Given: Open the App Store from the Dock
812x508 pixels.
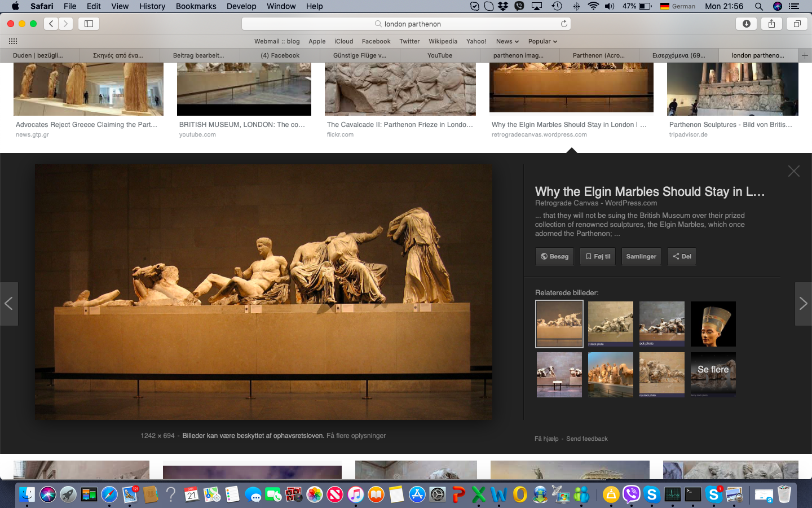Looking at the screenshot, I should tap(417, 494).
